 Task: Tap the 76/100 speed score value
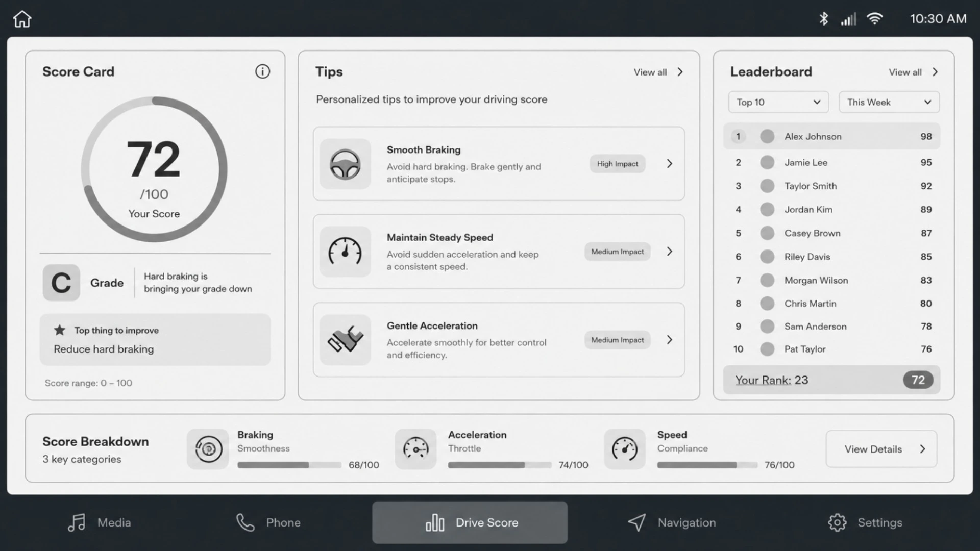[779, 465]
